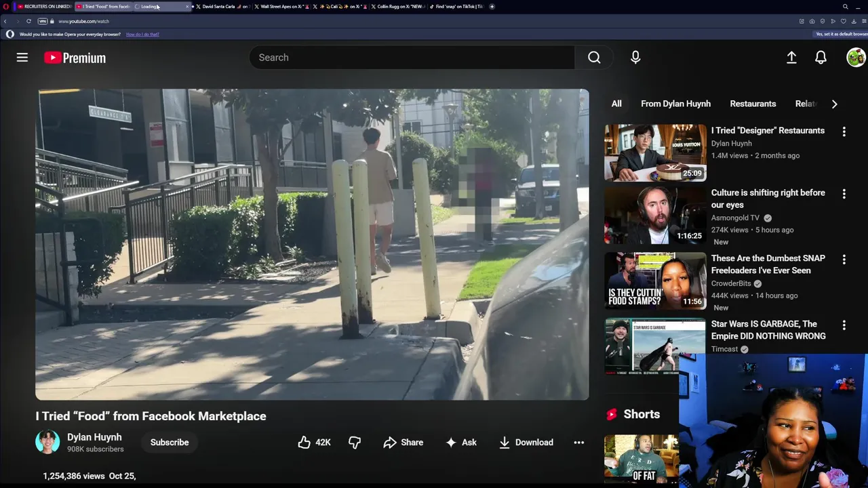Open the notifications bell
The image size is (868, 488).
[821, 58]
